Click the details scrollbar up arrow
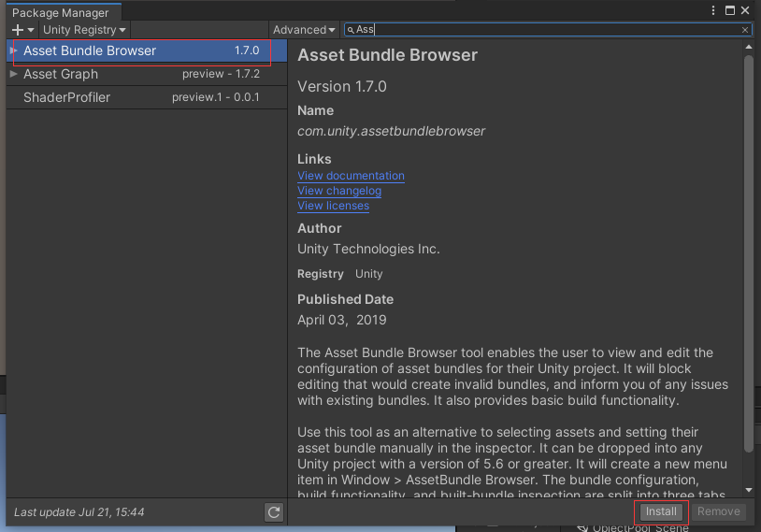Viewport: 761px width, 532px height. [749, 47]
